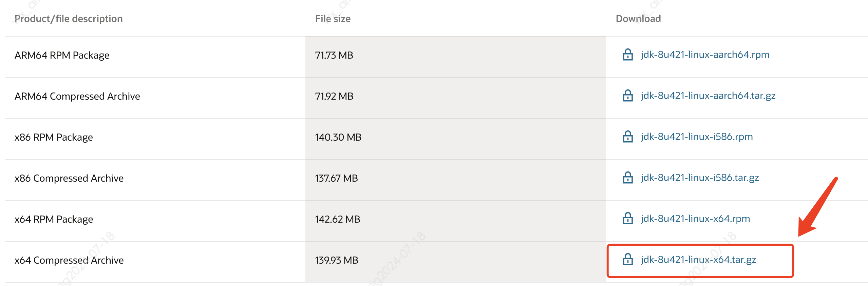Click the jdk-8u421-linux-x64.rpm link
This screenshot has height=286, width=868.
pyautogui.click(x=695, y=219)
